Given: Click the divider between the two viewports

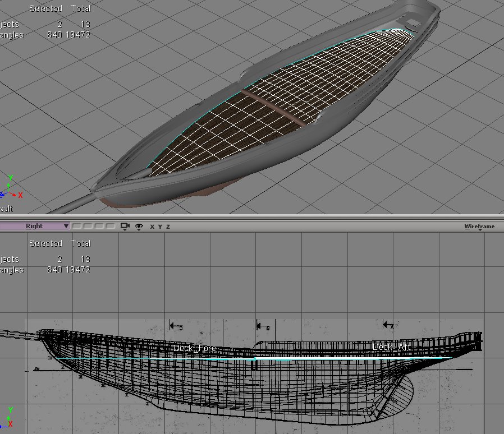Looking at the screenshot, I should (252, 218).
